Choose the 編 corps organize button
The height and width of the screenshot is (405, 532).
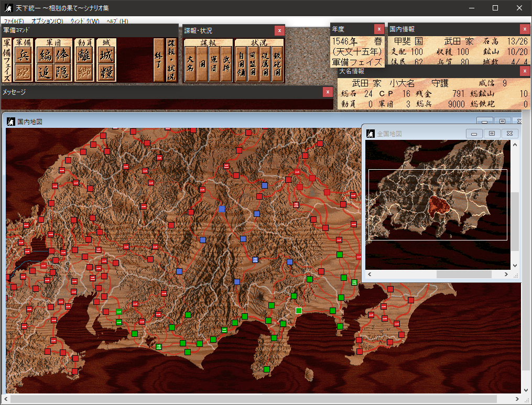45,55
